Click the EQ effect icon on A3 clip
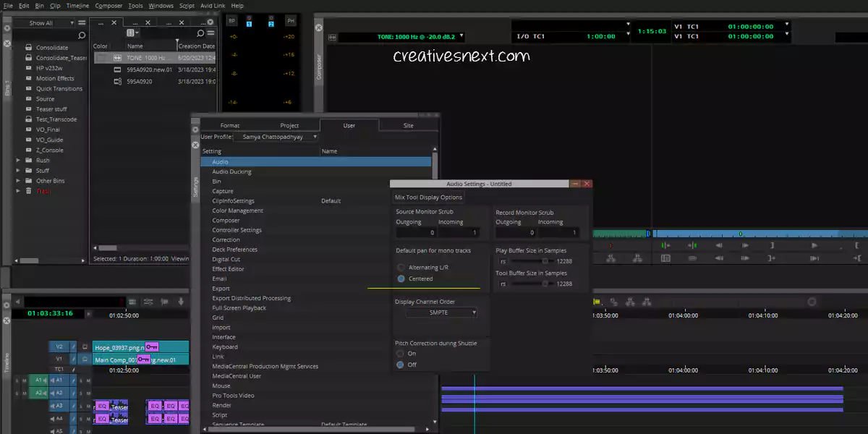868x434 pixels. click(x=102, y=406)
